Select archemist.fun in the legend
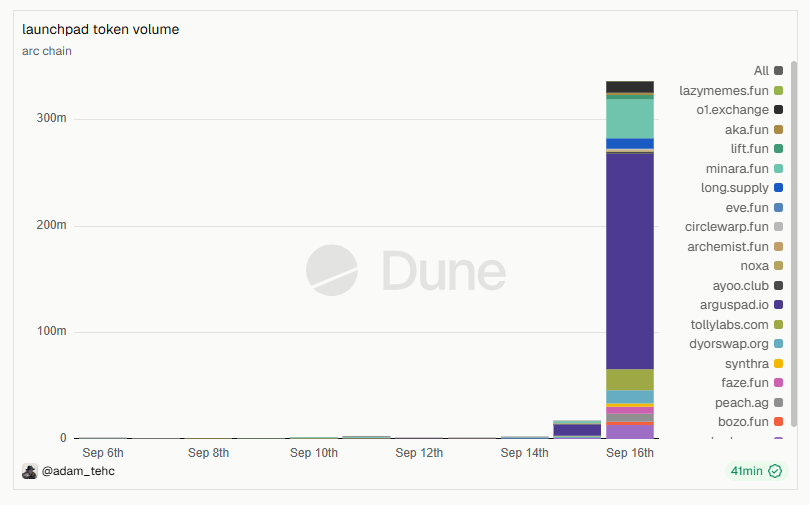The height and width of the screenshot is (505, 810). (x=735, y=247)
